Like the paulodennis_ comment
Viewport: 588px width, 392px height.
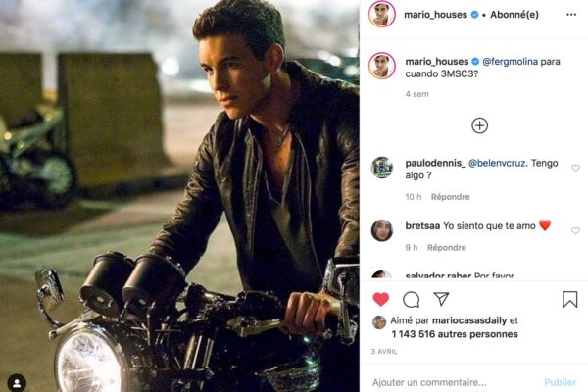point(575,168)
